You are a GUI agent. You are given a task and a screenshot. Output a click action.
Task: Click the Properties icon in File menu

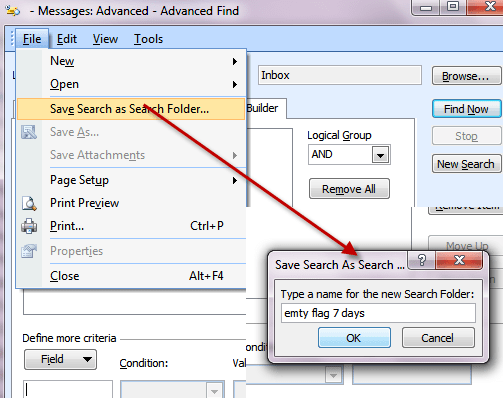pyautogui.click(x=29, y=251)
